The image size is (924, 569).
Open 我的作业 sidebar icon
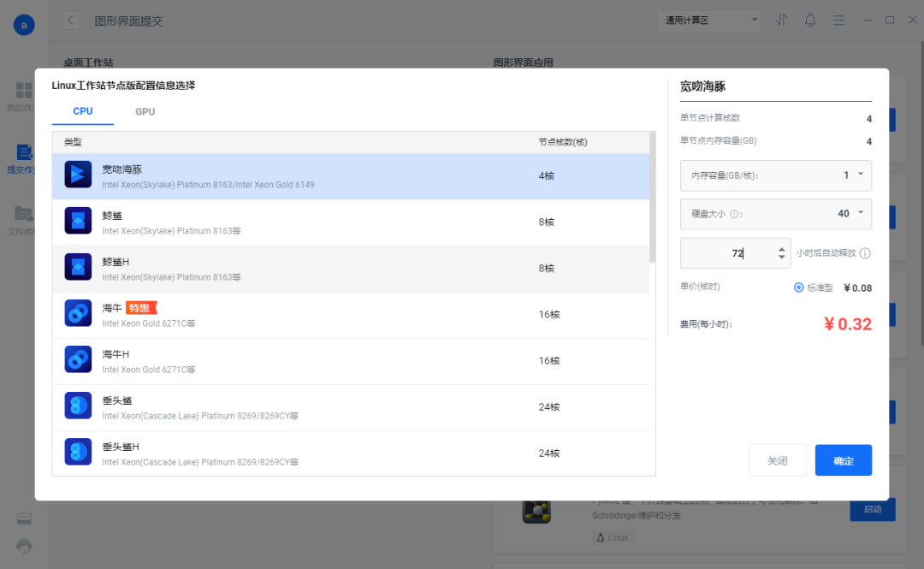point(24,91)
